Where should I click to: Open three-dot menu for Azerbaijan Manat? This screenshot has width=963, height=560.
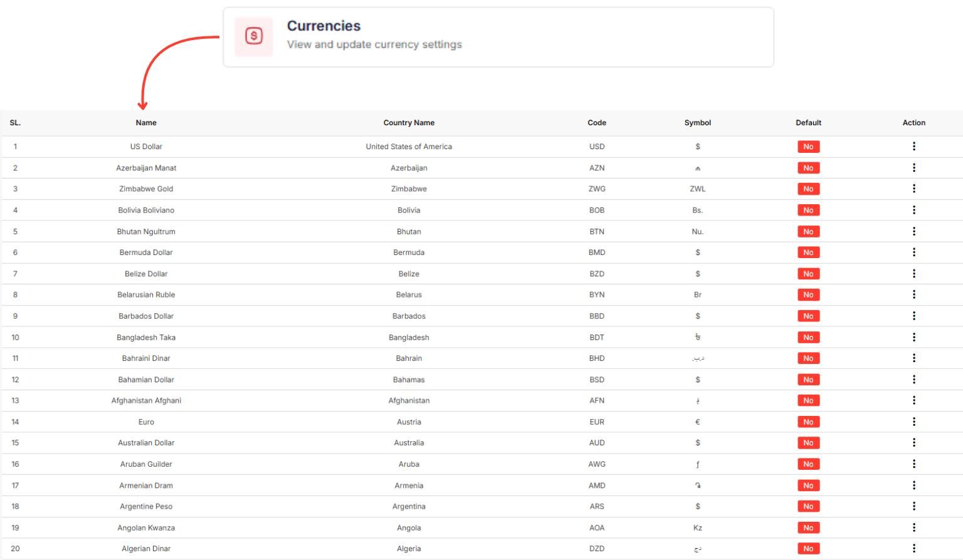point(913,168)
